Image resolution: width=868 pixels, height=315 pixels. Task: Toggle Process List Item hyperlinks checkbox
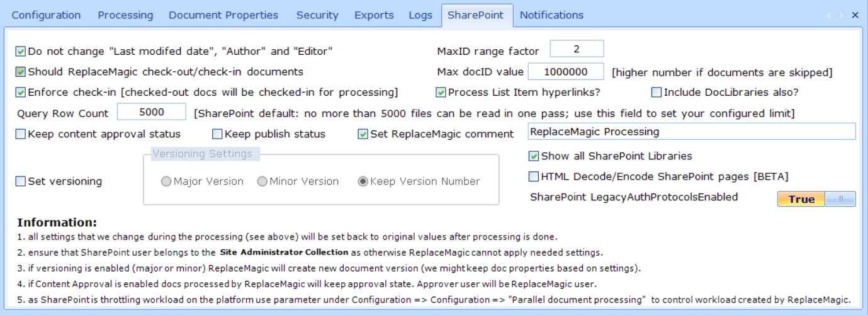[441, 93]
